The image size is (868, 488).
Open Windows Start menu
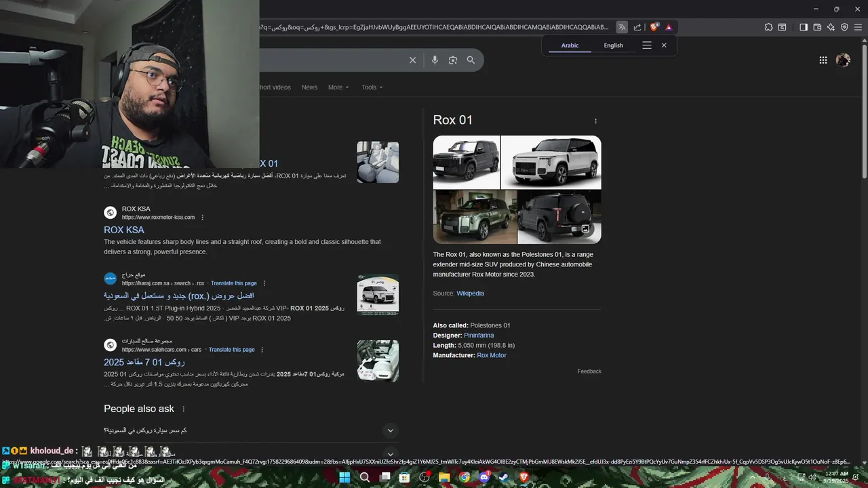[x=344, y=477]
